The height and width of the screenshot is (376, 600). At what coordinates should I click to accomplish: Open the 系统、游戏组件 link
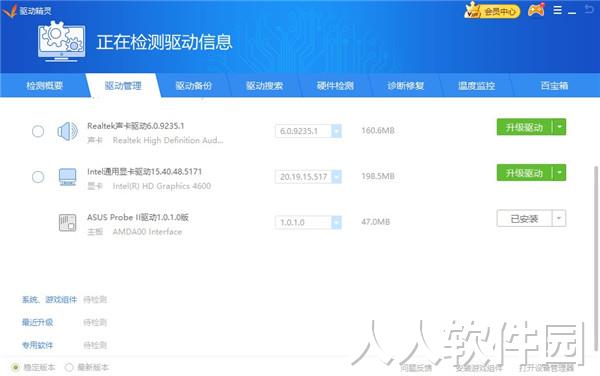click(x=49, y=299)
